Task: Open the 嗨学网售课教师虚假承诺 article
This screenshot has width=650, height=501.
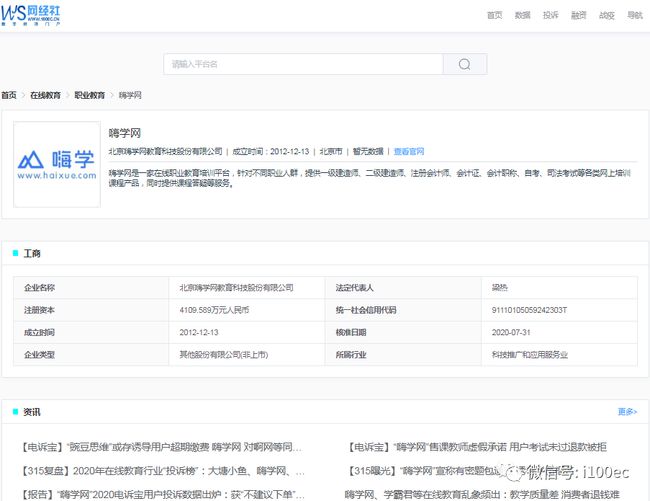Action: click(476, 448)
